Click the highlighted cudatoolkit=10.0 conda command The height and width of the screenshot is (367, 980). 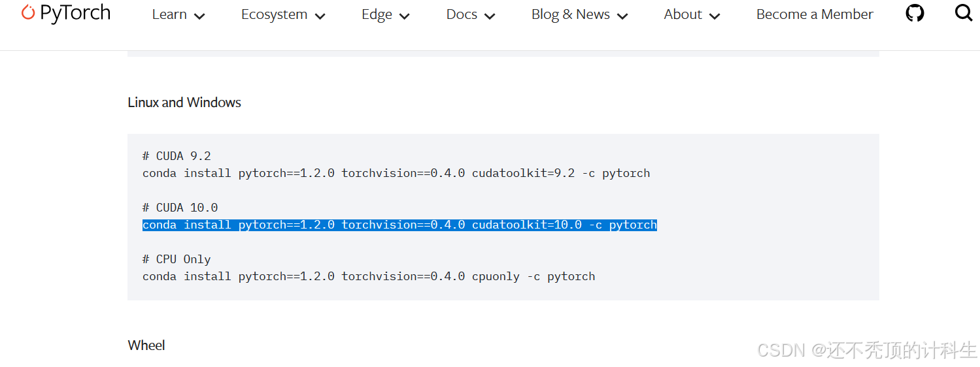coord(399,225)
